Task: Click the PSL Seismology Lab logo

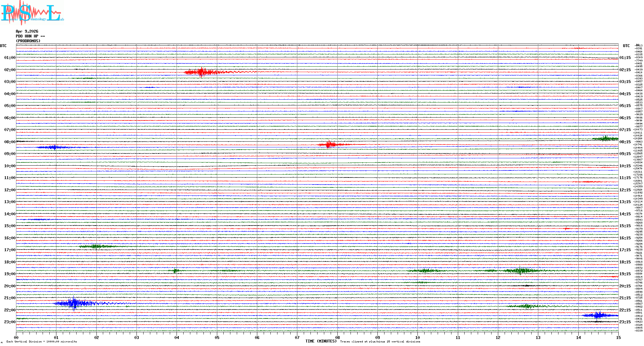Action: pos(32,13)
